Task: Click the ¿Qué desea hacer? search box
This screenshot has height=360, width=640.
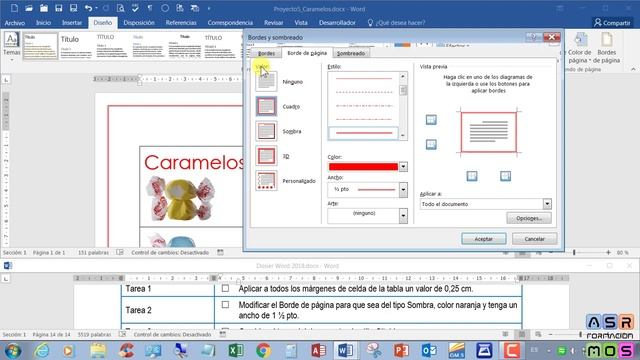Action: pos(396,23)
